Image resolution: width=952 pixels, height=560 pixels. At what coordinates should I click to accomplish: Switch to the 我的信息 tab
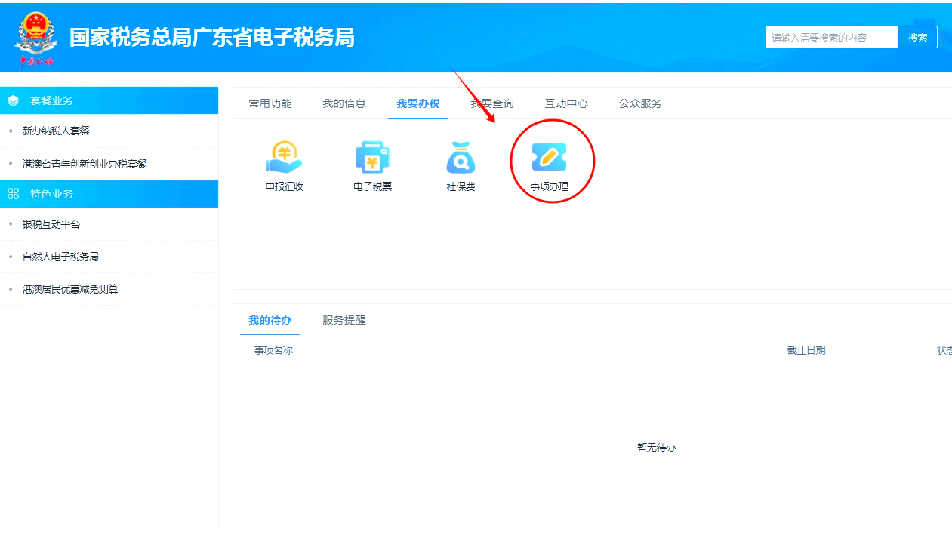[344, 103]
